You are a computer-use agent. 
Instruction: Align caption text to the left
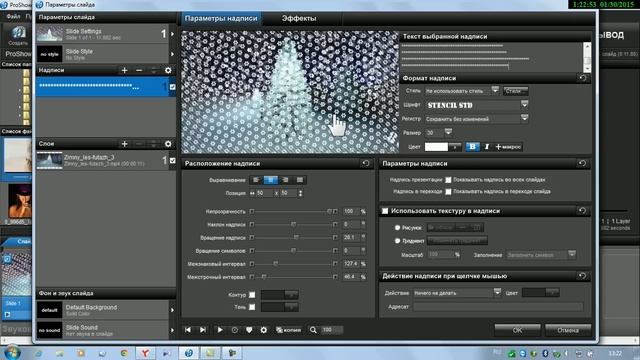[x=256, y=180]
